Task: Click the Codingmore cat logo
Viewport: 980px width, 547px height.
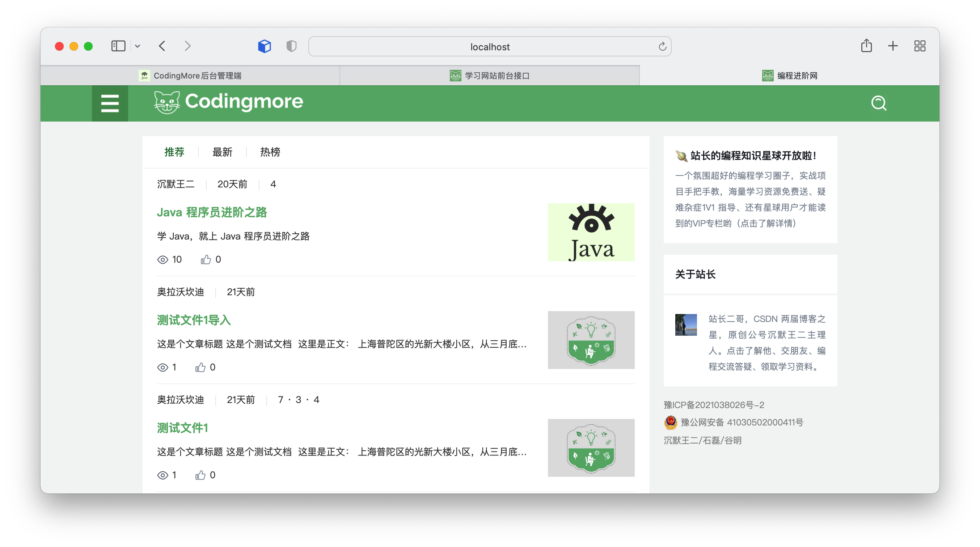Action: [x=167, y=102]
